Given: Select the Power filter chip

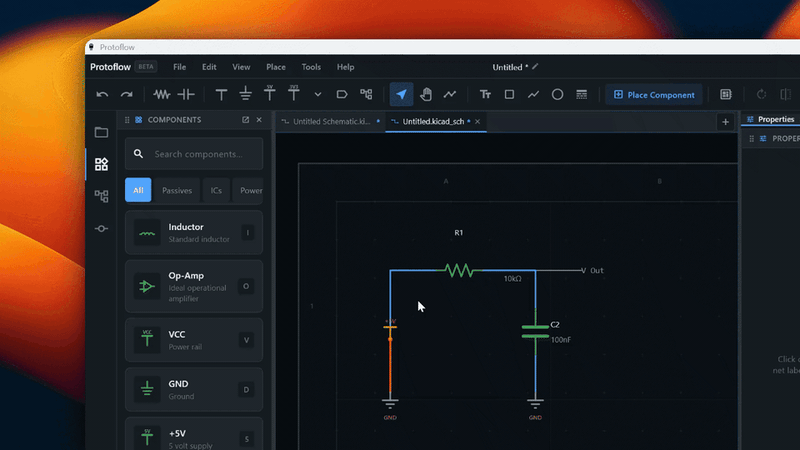Looking at the screenshot, I should [248, 190].
